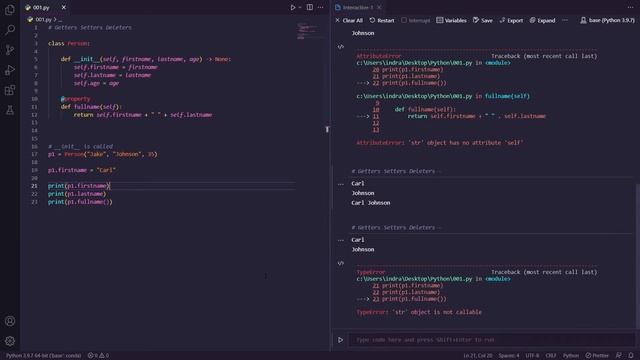Screen dimensions: 640x360
Task: Open the Run and Debug view
Action: (x=10, y=70)
